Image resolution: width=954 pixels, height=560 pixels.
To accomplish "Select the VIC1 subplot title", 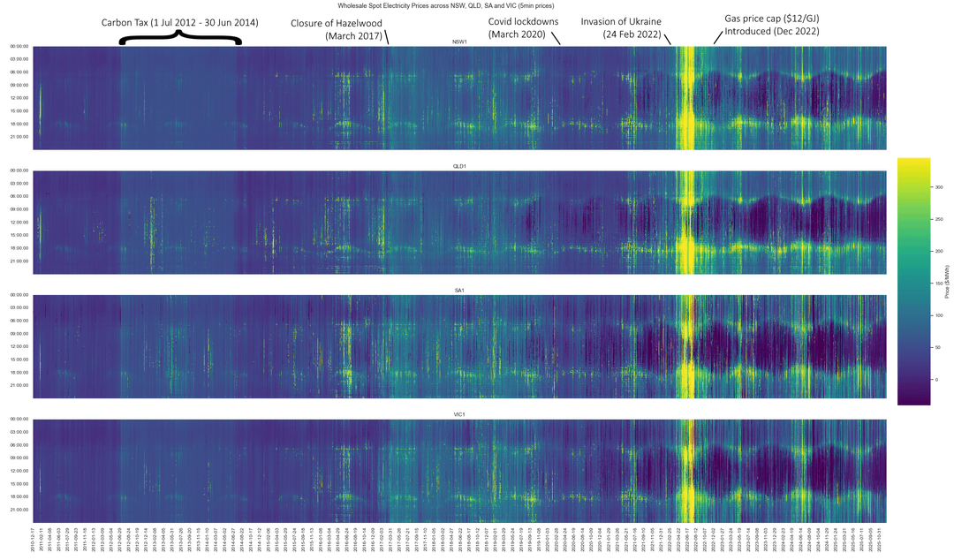I will (459, 413).
